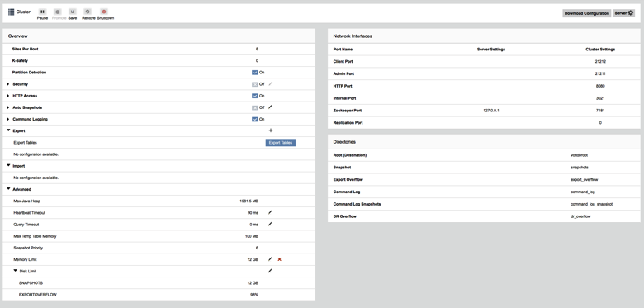Edit Heartbeat Timeout value

pos(270,213)
